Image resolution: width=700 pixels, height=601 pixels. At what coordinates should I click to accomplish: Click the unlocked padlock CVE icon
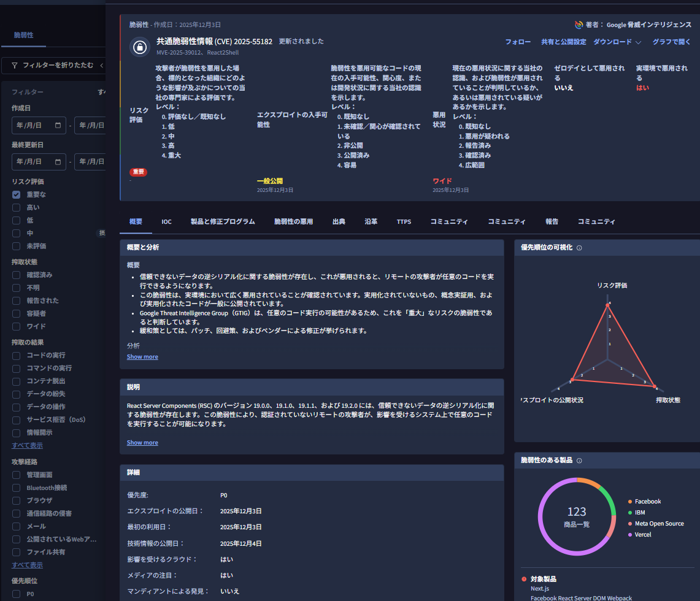coord(140,47)
